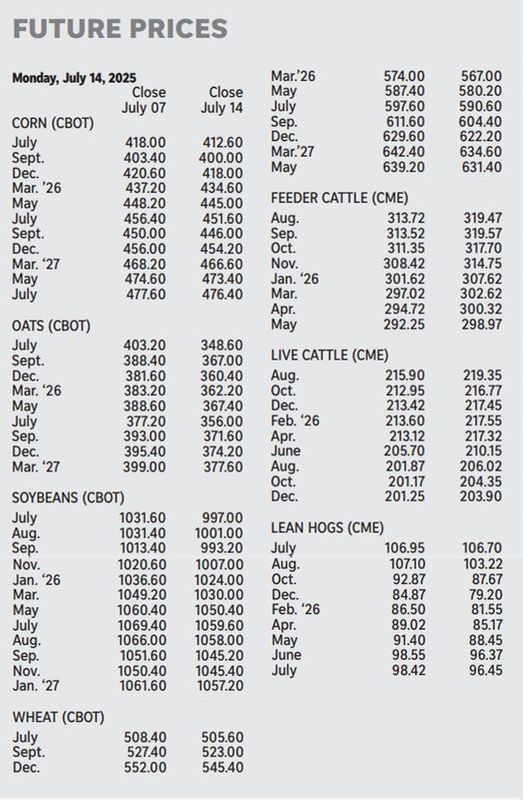Select the WHEAT (CBOT) section title

point(58,717)
